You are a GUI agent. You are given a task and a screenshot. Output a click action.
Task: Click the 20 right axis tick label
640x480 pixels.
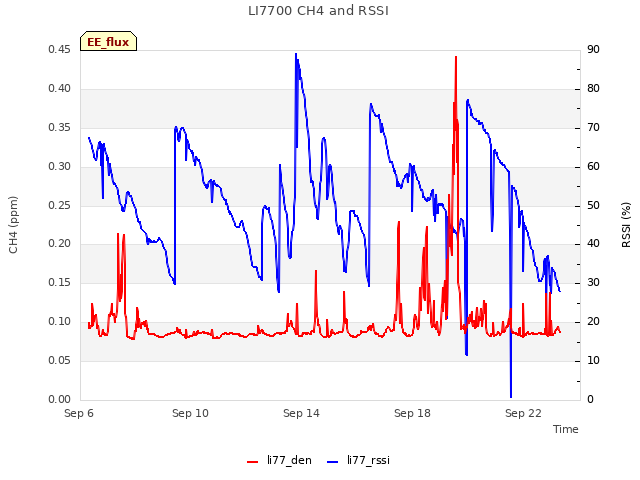click(593, 322)
